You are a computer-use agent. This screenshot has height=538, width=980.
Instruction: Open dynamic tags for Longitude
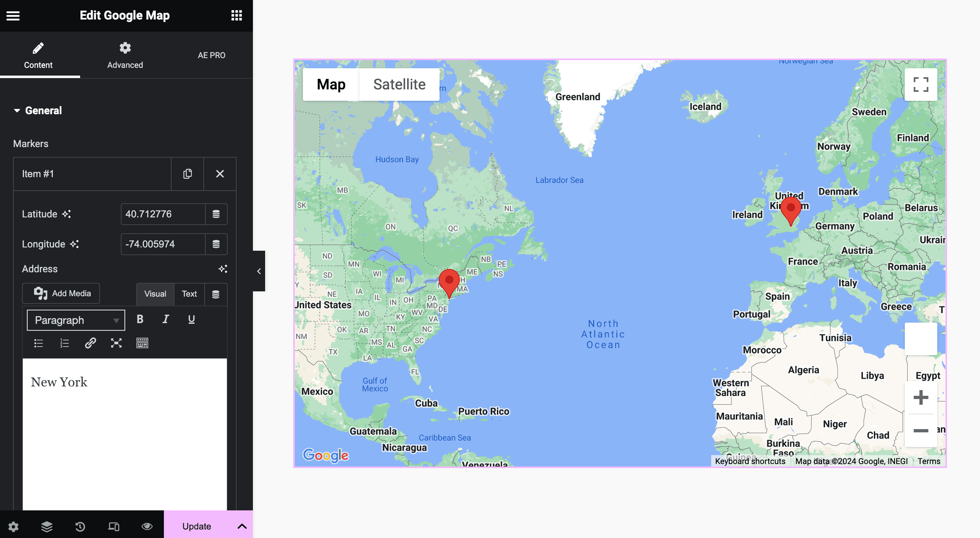(216, 244)
